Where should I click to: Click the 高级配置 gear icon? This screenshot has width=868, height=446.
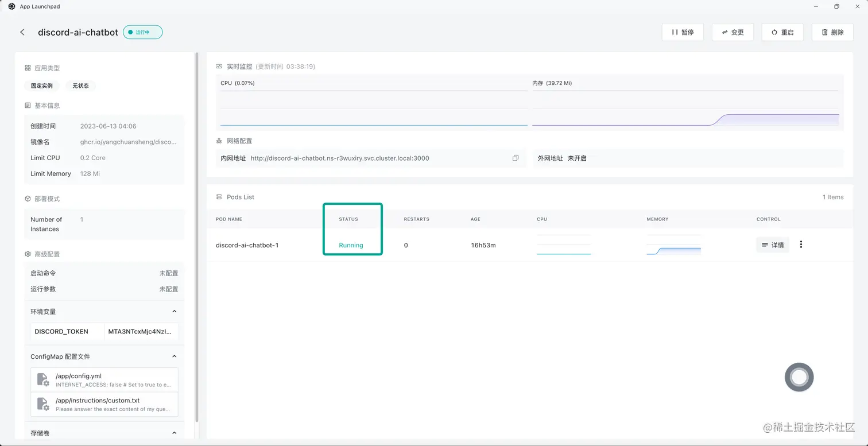tap(28, 254)
